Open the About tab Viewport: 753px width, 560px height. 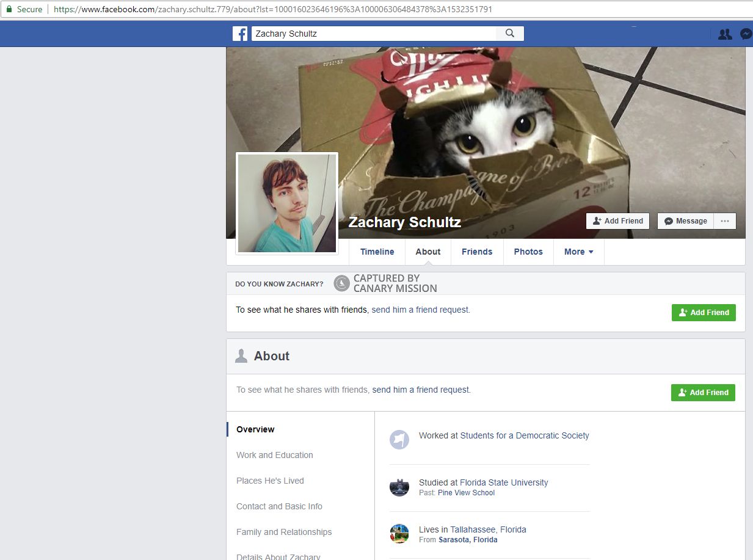428,252
